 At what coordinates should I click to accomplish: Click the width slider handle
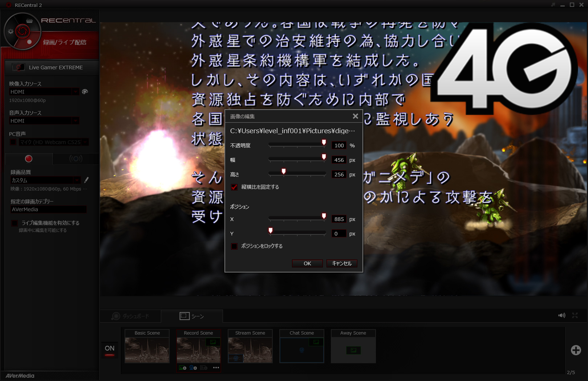tap(324, 157)
